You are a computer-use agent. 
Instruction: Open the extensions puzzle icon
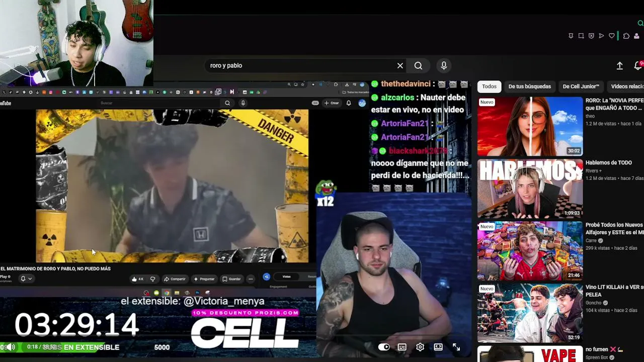tap(626, 36)
